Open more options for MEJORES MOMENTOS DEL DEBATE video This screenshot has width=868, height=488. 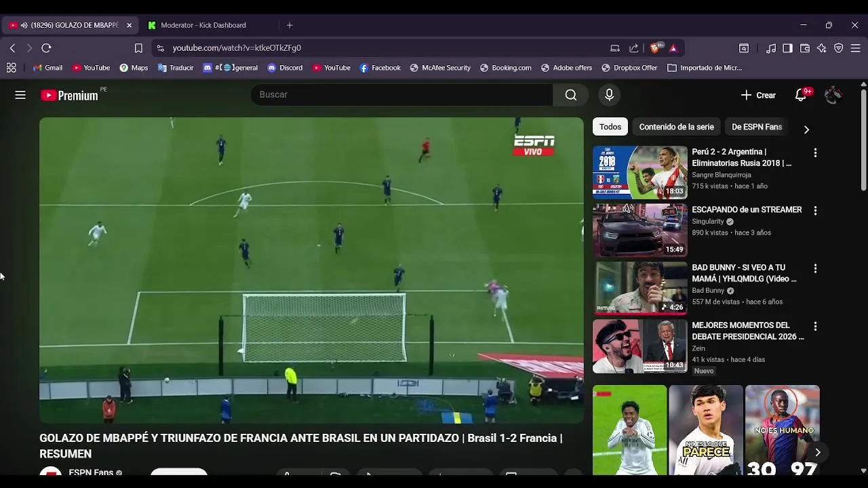coord(815,327)
